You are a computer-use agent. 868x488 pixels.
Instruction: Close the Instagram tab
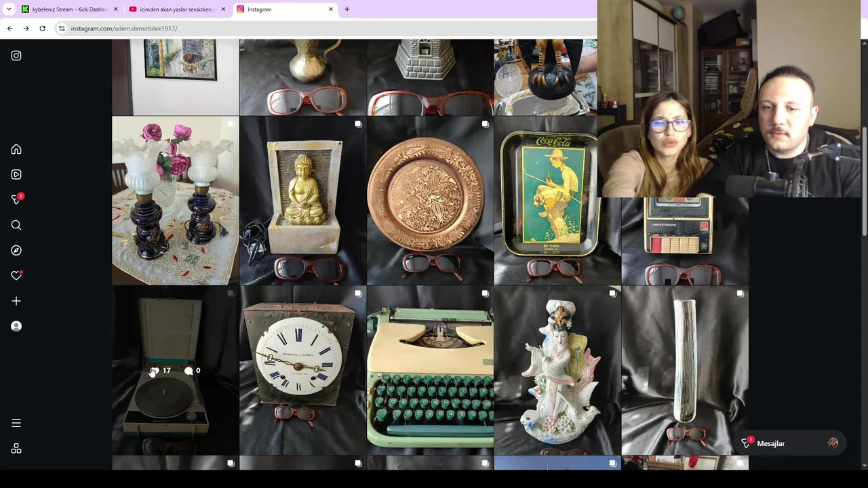331,9
